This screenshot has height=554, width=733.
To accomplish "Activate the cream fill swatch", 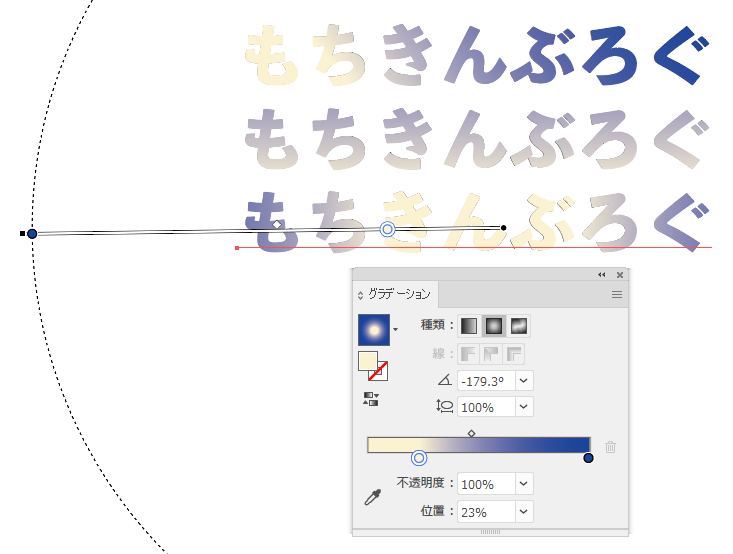I will 368,361.
